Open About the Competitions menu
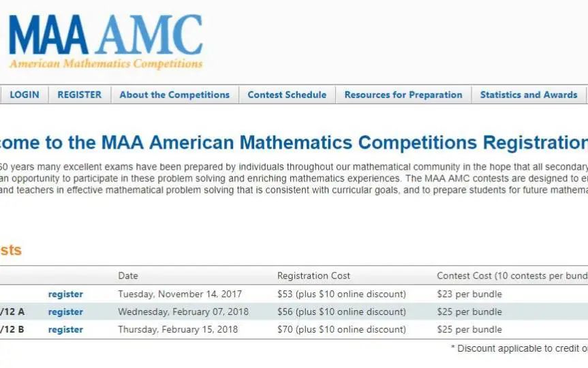588x368 pixels. (174, 95)
